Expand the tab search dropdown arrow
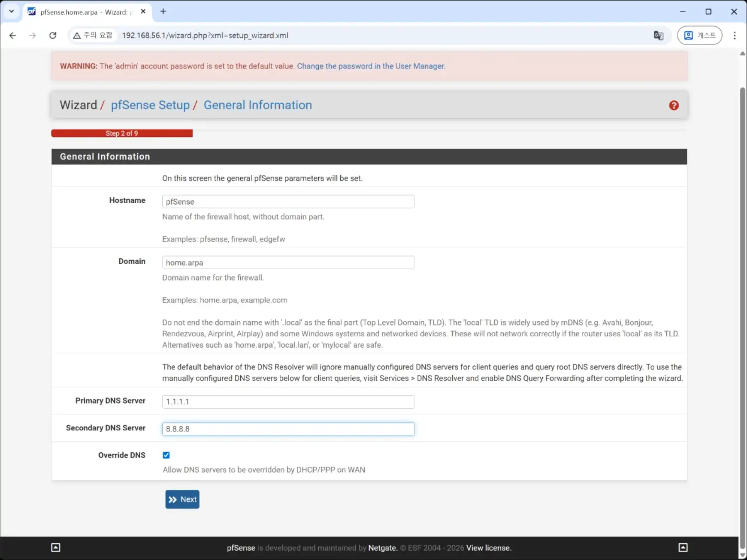Viewport: 747px width, 560px height. pyautogui.click(x=12, y=12)
